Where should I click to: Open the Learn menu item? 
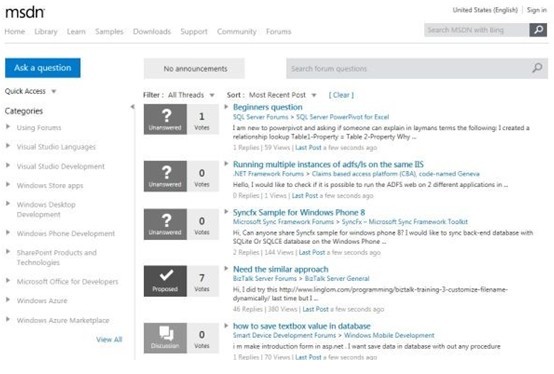[76, 31]
